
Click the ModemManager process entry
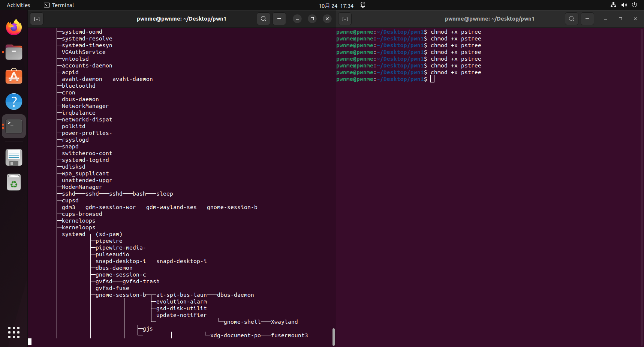coord(82,187)
